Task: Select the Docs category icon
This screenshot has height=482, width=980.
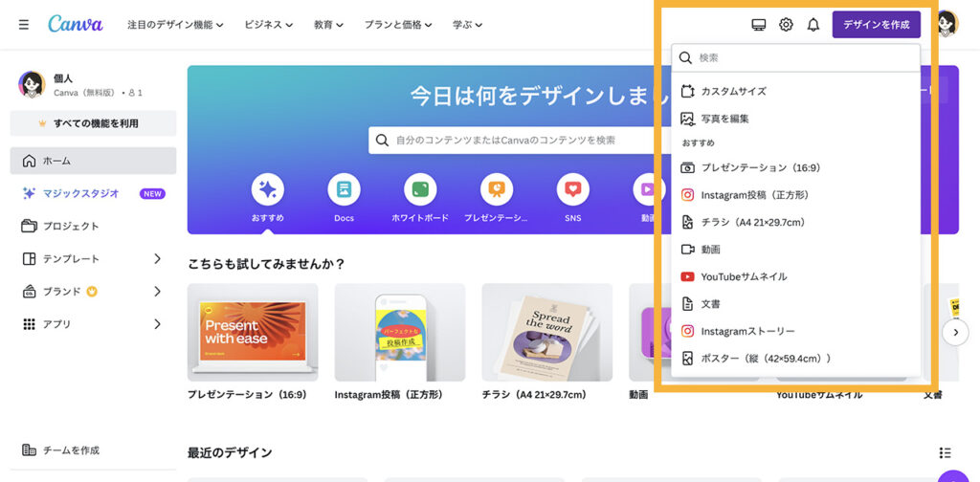Action: click(344, 189)
